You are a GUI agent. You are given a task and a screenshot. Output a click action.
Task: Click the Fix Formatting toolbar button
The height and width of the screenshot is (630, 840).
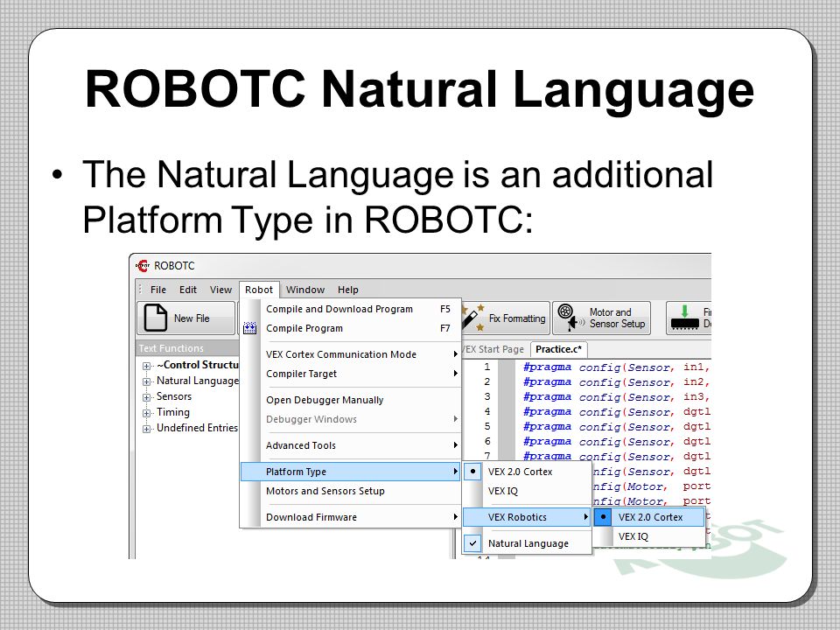(x=505, y=318)
